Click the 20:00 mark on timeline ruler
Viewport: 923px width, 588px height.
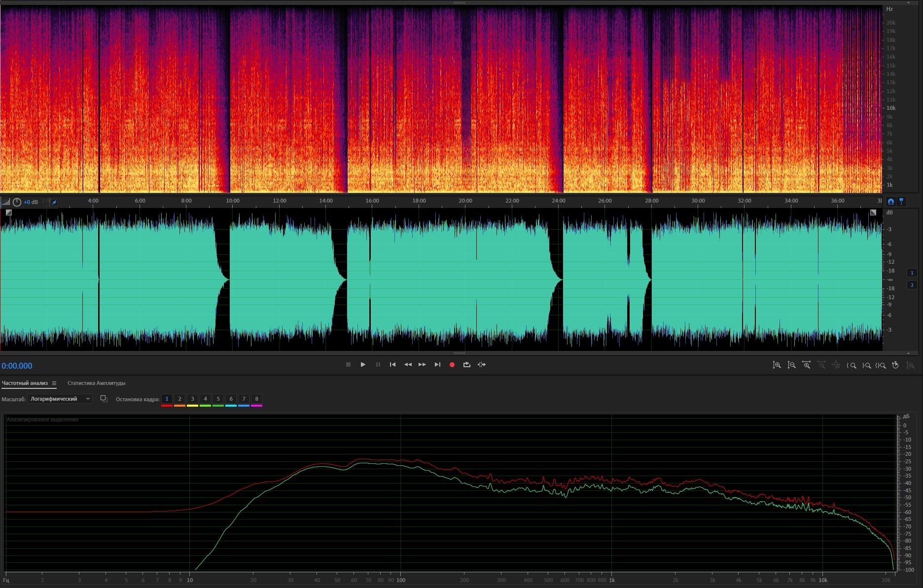(x=465, y=201)
